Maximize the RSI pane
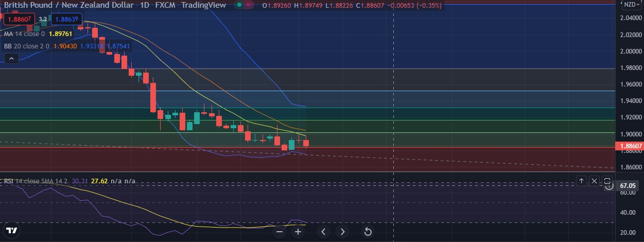Viewport: 644px width, 242px height. (x=607, y=181)
